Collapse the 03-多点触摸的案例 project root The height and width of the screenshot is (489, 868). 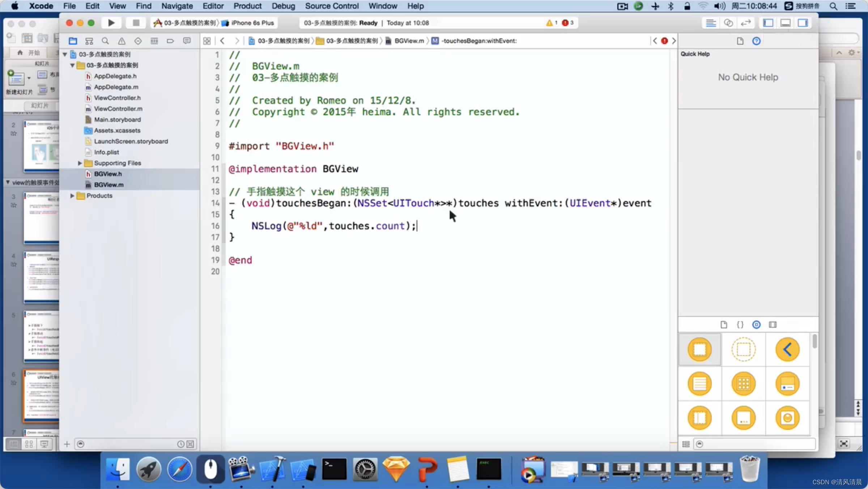point(65,54)
